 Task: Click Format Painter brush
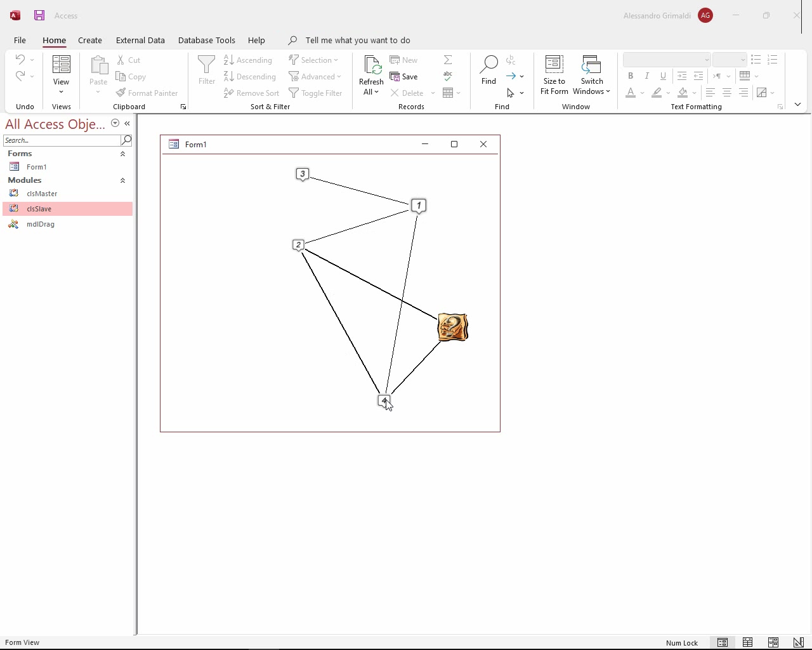[147, 93]
